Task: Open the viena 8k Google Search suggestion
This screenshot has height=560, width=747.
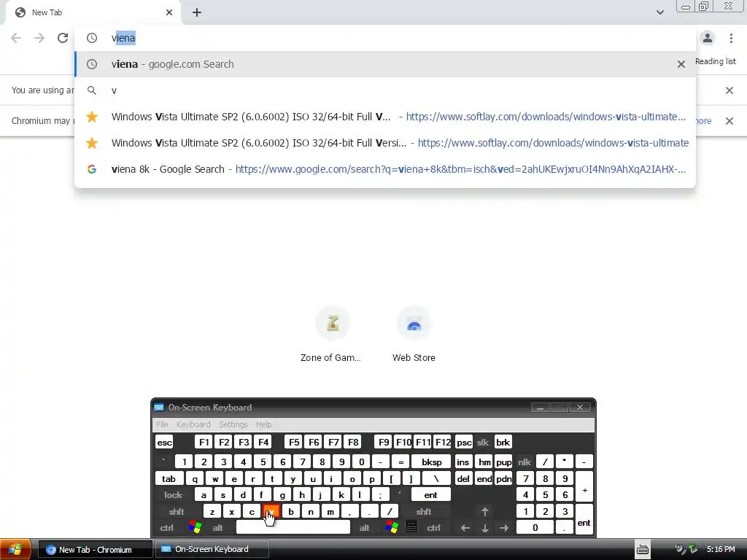Action: 385,169
